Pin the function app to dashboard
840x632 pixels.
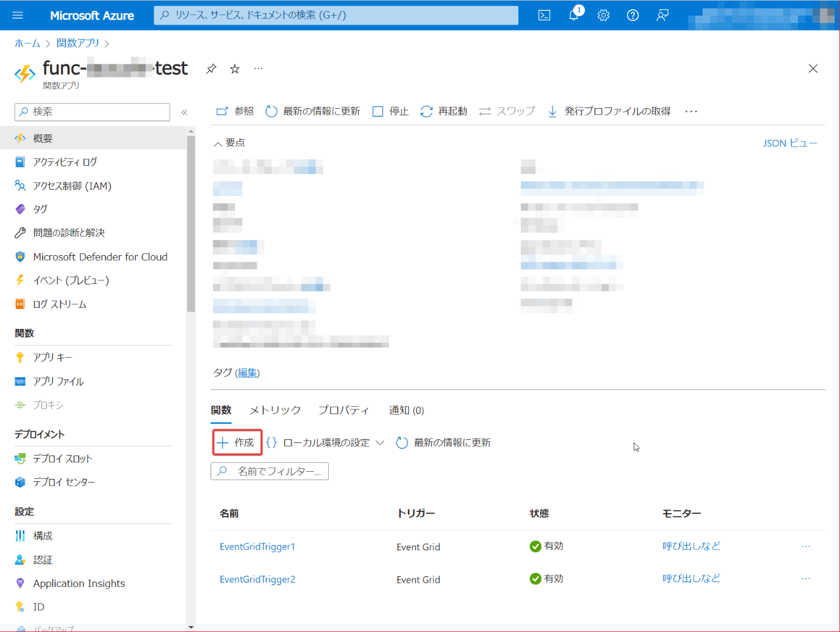pyautogui.click(x=211, y=69)
